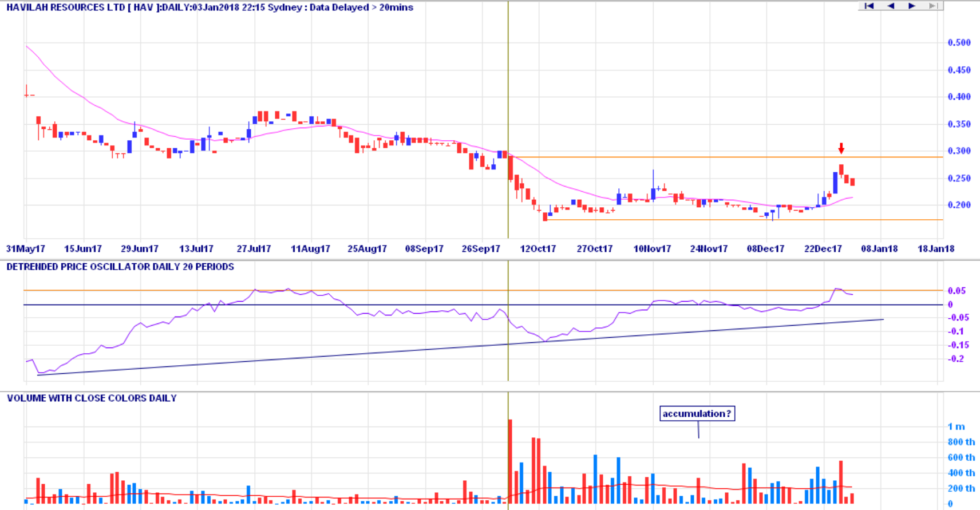Click the 1 m volume axis value
Viewport: 980px width, 510px height.
point(956,427)
